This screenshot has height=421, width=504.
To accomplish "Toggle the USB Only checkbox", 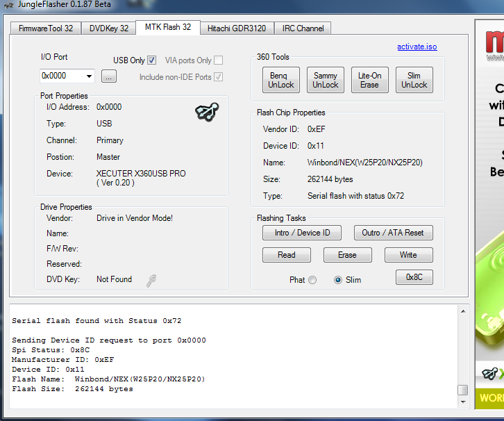I will coord(152,60).
